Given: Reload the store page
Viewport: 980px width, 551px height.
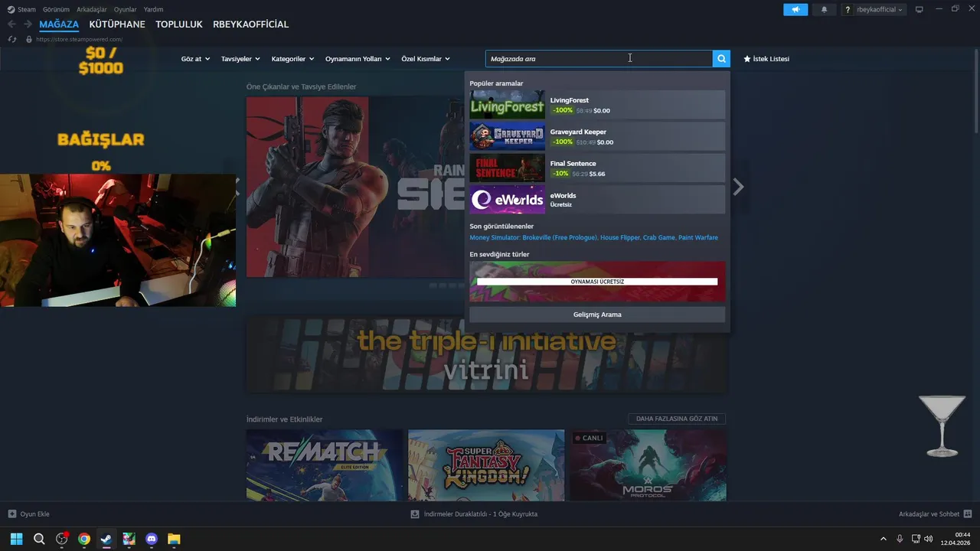Looking at the screenshot, I should [12, 39].
